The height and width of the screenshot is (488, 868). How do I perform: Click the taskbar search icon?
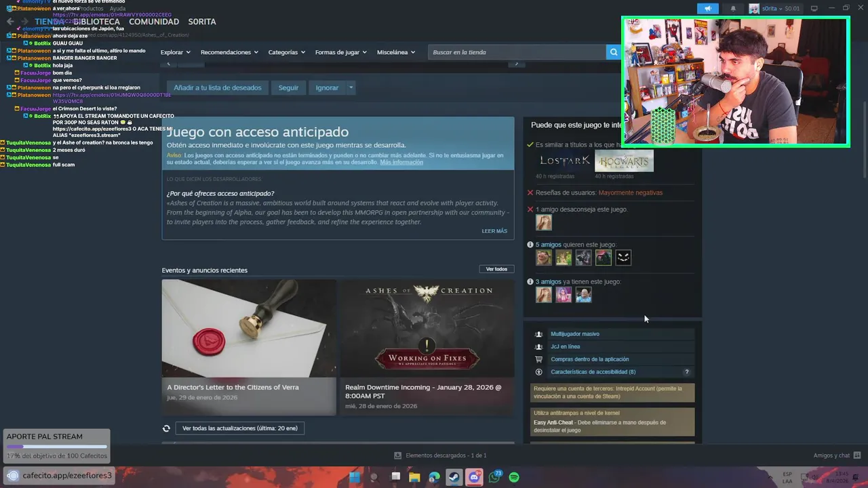point(374,477)
